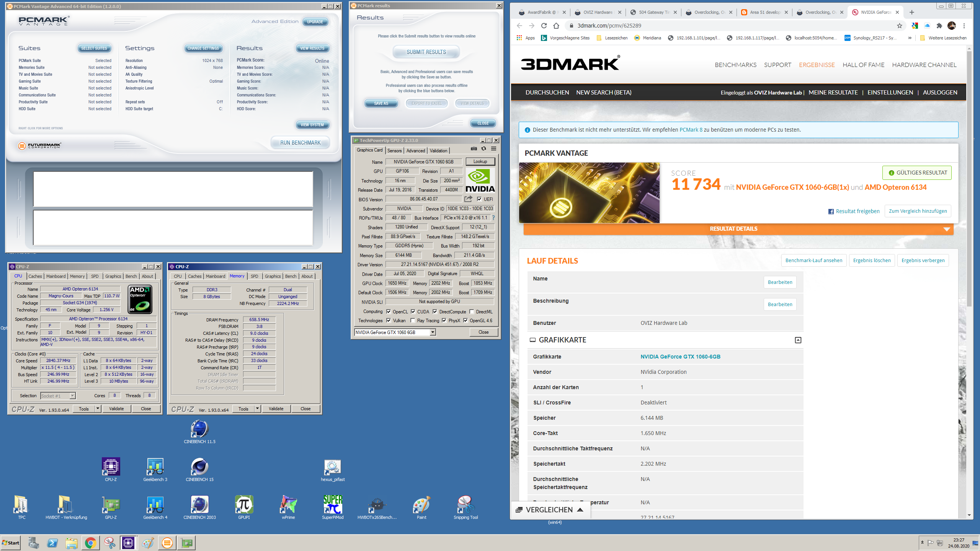Viewport: 980px width, 551px height.
Task: Show more bookmarks via chevron overflow
Action: click(x=910, y=38)
